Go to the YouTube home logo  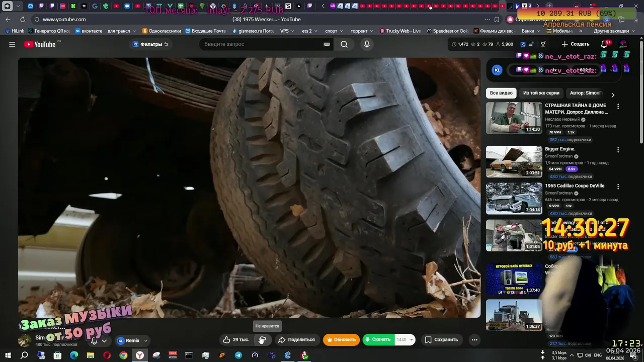tap(40, 44)
